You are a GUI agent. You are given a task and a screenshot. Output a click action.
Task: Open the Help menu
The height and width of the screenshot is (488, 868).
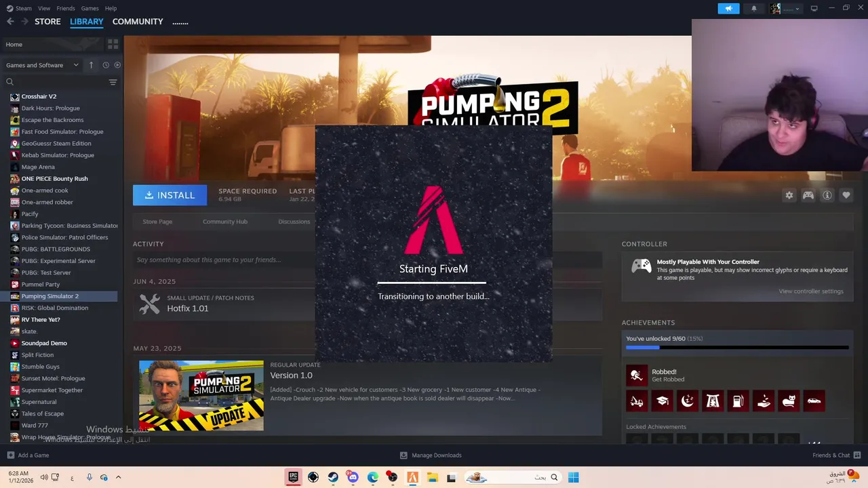(x=111, y=8)
